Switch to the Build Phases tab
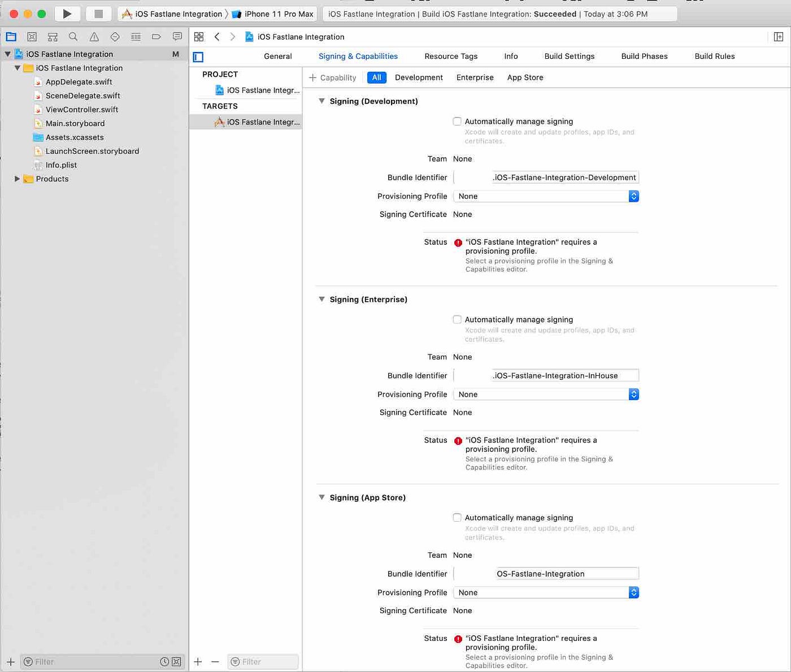The width and height of the screenshot is (791, 672). tap(644, 56)
